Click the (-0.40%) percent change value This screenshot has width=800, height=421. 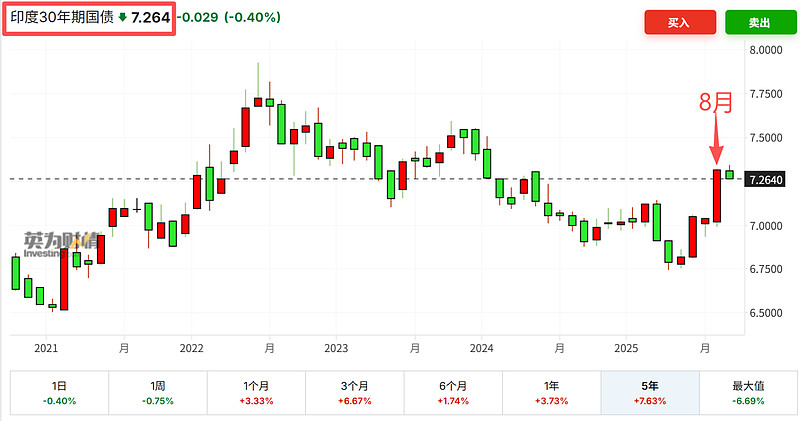[253, 17]
